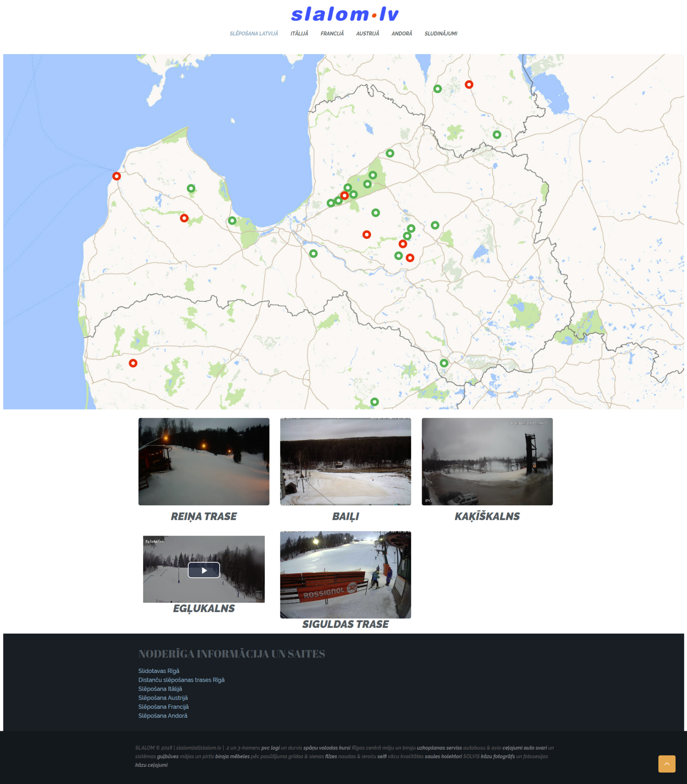Open the Sludinājumi menu item
The image size is (687, 784).
click(x=441, y=34)
